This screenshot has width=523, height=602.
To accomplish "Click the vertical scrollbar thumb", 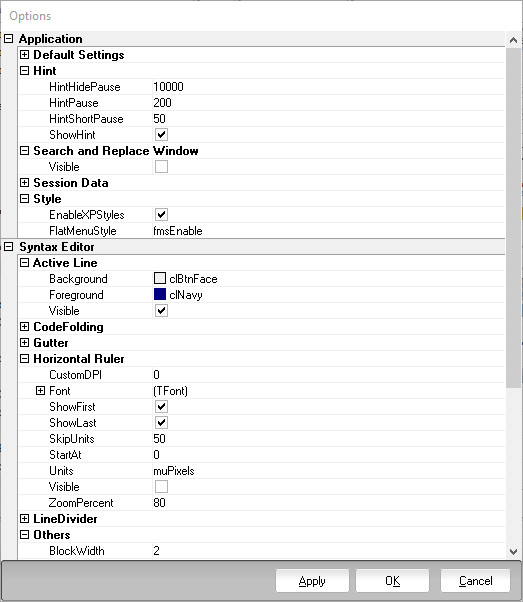I will (x=513, y=218).
